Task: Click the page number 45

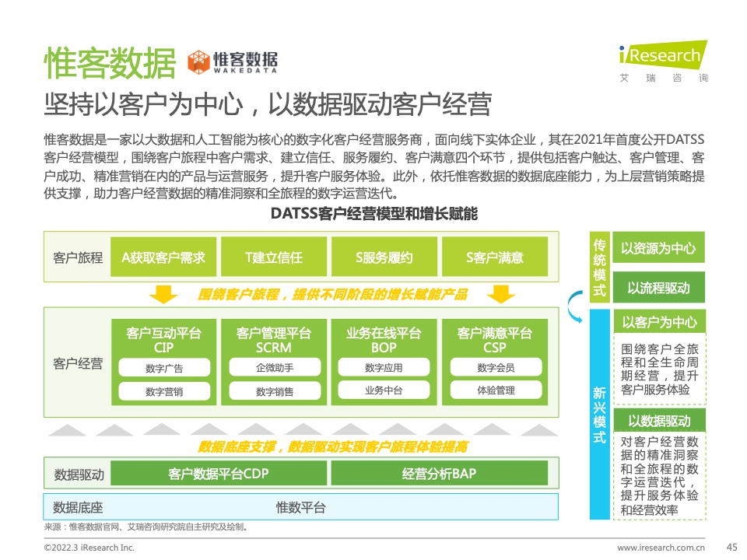Action: coord(731,547)
